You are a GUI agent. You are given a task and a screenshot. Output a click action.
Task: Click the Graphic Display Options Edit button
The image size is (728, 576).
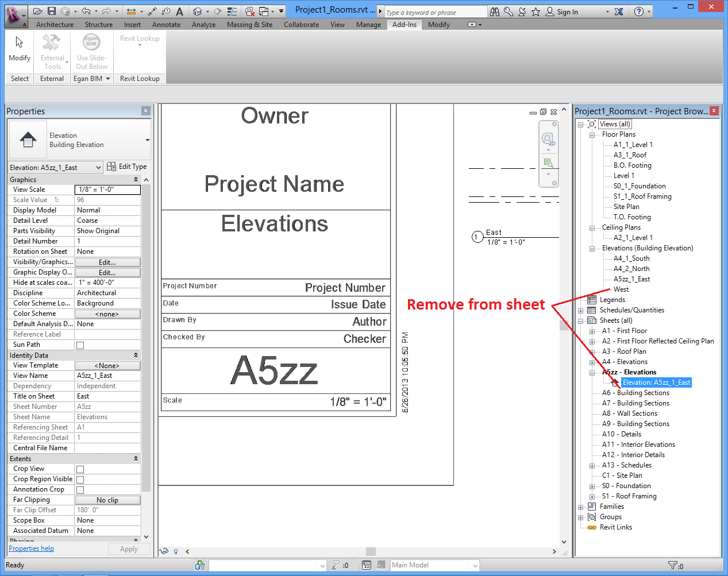coord(107,272)
